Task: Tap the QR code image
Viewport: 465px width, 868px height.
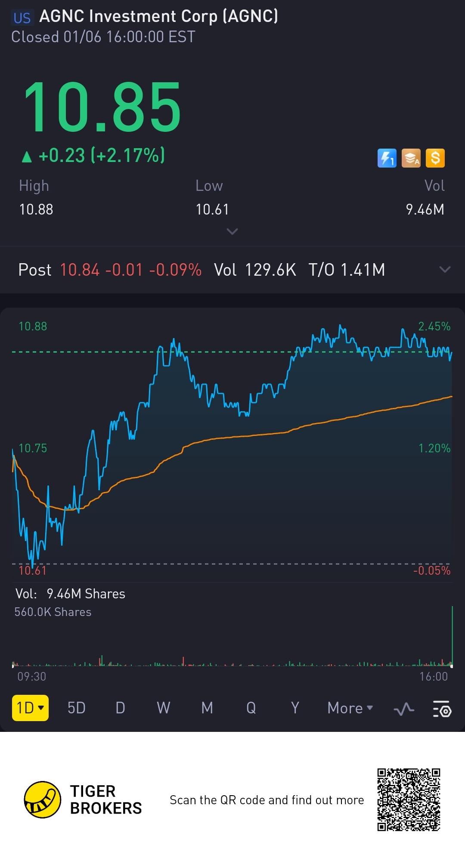Action: (409, 800)
